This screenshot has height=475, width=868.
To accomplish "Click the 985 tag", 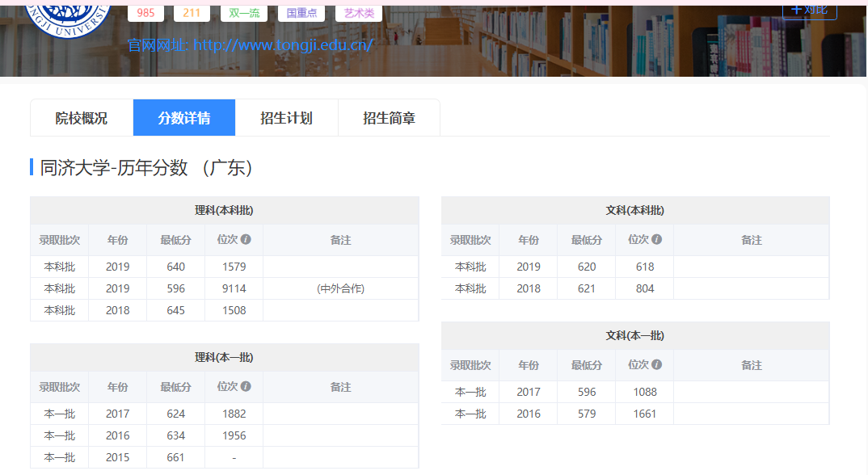I will (x=145, y=11).
